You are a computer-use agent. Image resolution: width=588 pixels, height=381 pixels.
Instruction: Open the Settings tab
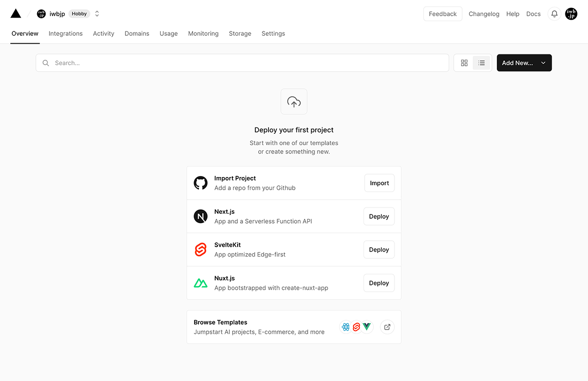pyautogui.click(x=273, y=33)
